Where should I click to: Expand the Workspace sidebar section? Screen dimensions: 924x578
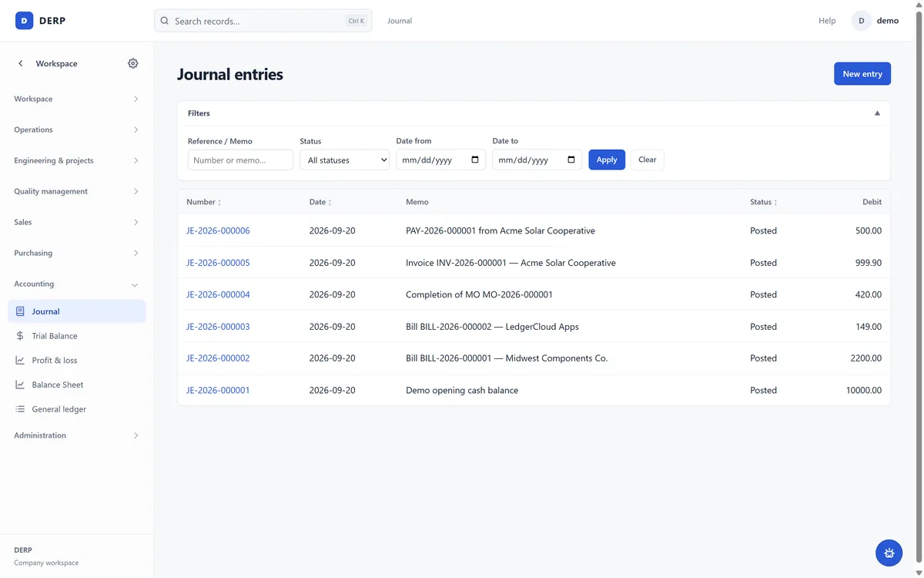pos(76,99)
